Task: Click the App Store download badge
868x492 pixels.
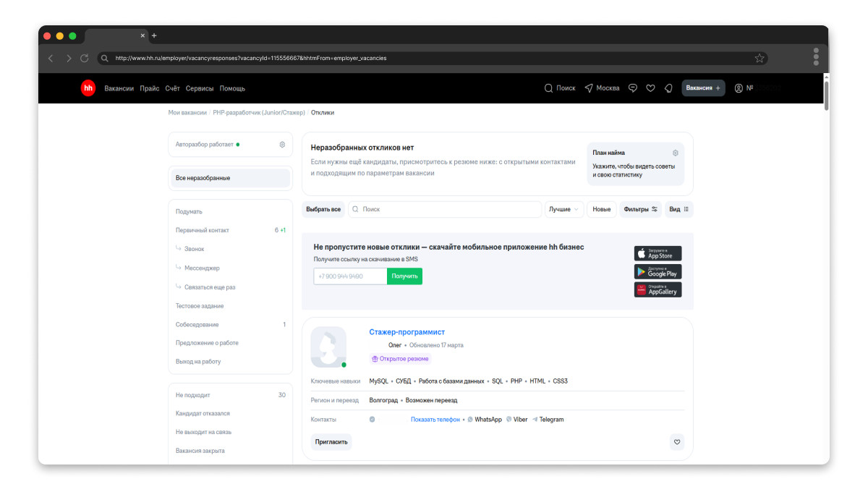Action: tap(658, 253)
